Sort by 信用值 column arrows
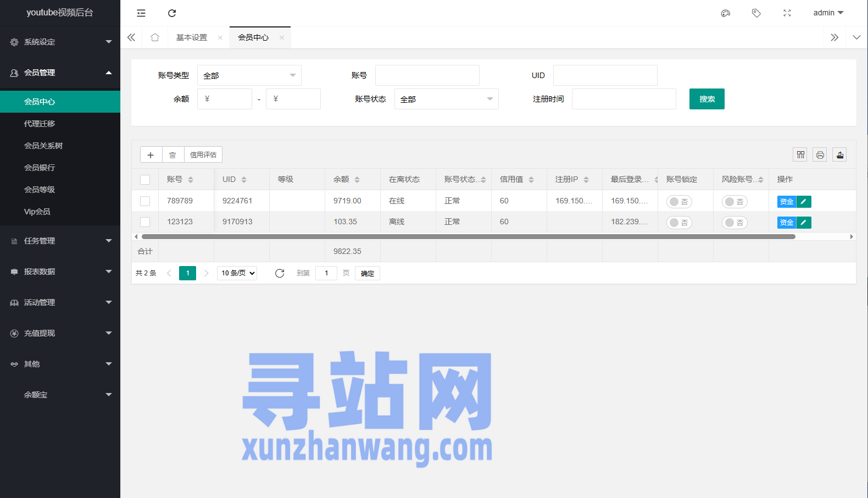868x498 pixels. pos(531,180)
